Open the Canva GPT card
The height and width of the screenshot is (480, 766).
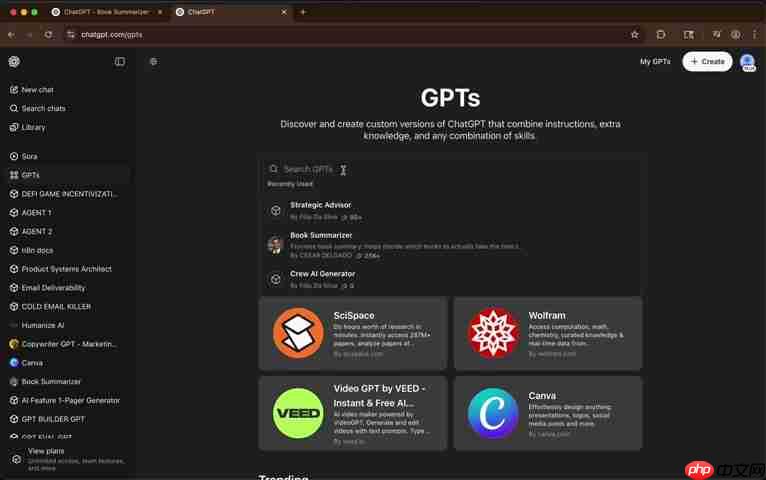point(548,413)
